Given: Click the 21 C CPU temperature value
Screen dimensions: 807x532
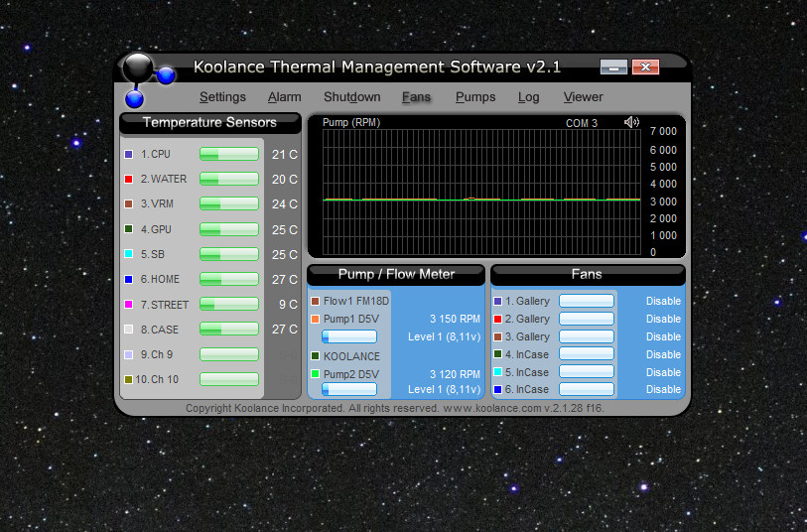Looking at the screenshot, I should pos(285,155).
